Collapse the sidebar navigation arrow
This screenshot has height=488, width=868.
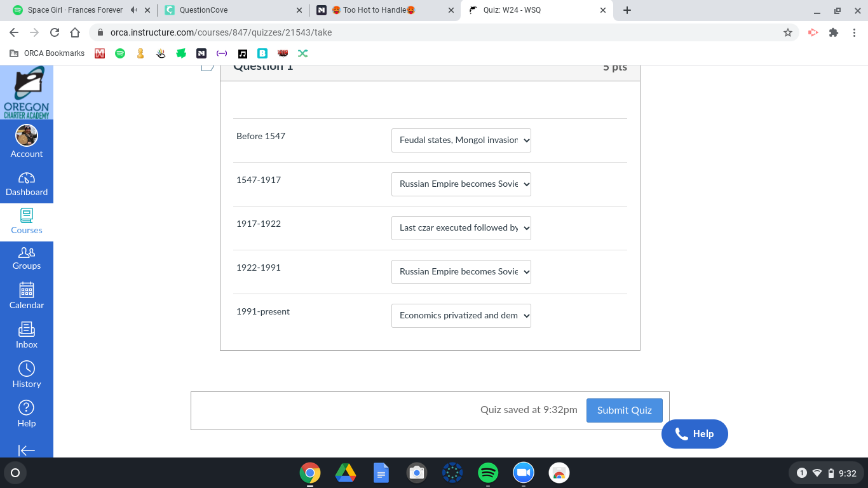click(x=27, y=451)
